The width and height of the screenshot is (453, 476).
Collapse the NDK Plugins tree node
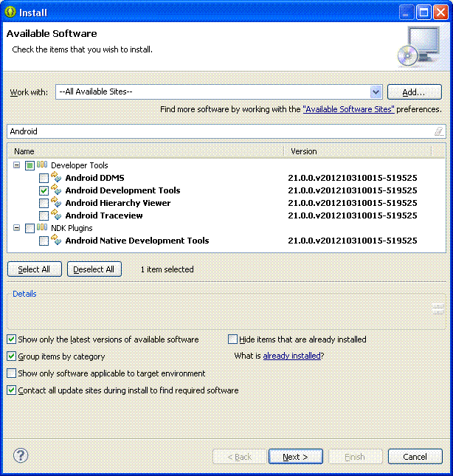pos(17,228)
